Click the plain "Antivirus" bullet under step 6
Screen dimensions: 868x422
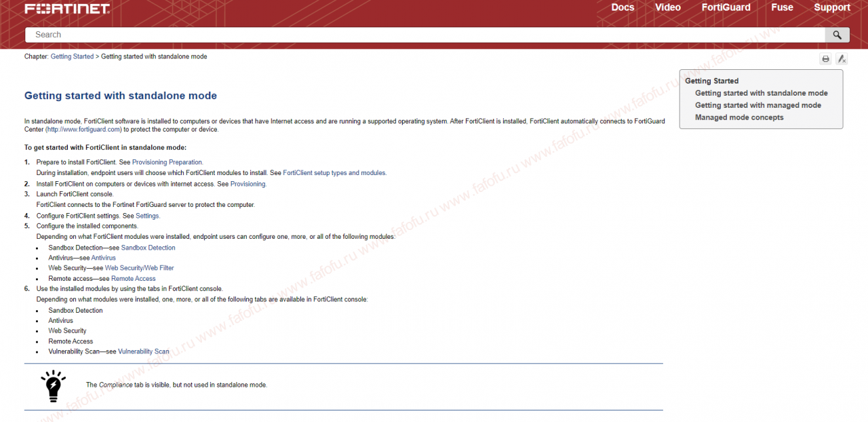60,320
